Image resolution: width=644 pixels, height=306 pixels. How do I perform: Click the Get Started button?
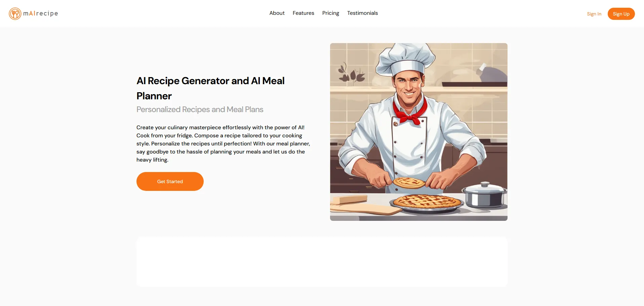click(x=170, y=181)
